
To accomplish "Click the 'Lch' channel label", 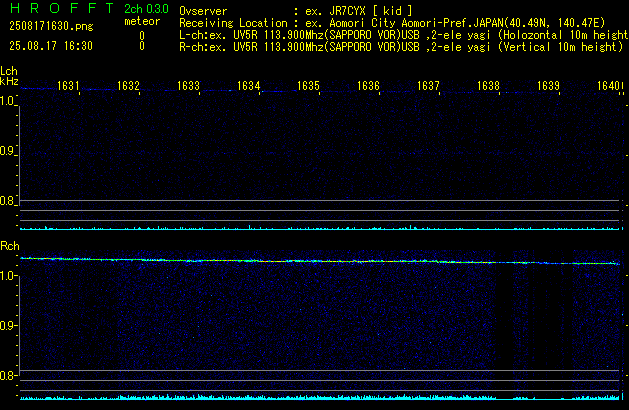I will (9, 71).
